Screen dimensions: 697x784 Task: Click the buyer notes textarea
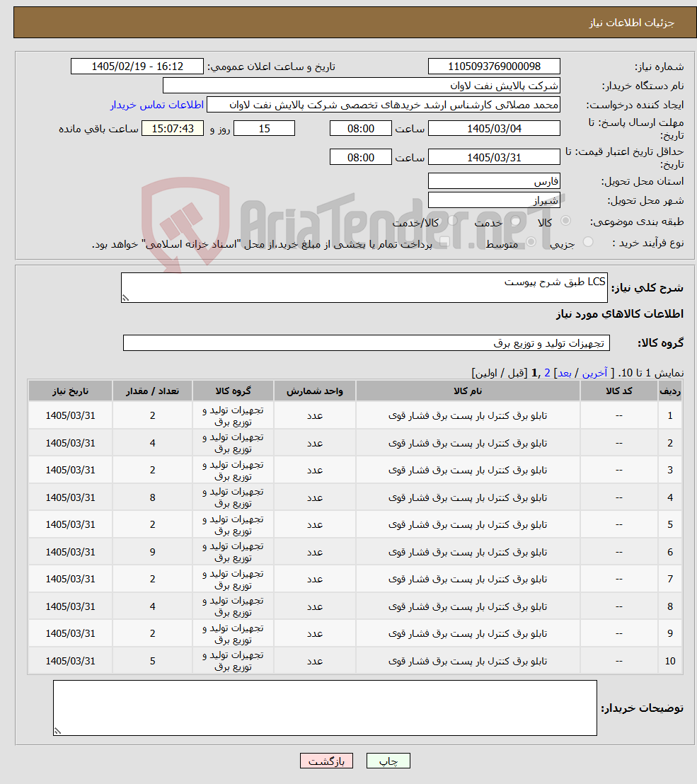(x=325, y=708)
